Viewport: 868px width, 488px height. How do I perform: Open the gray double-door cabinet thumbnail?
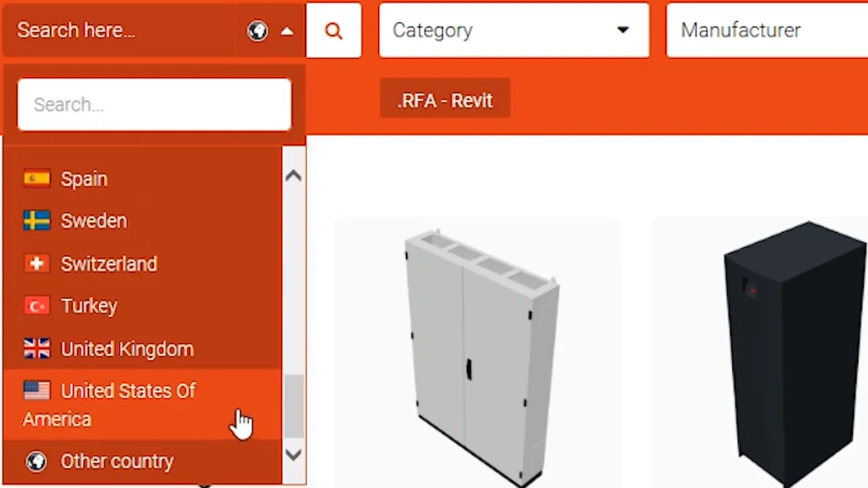click(477, 353)
